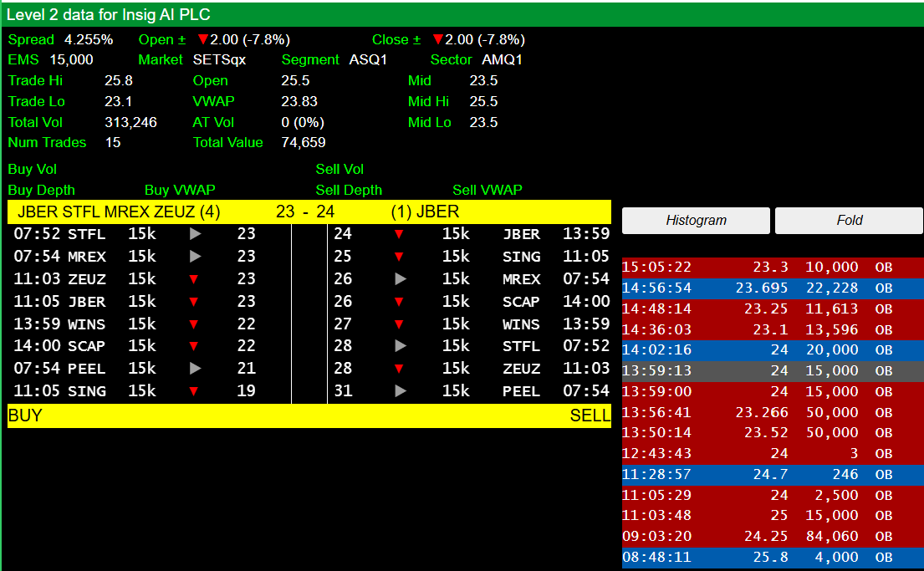Select the 14:02:16 trade of 20,000
This screenshot has height=571, width=924.
tap(773, 350)
